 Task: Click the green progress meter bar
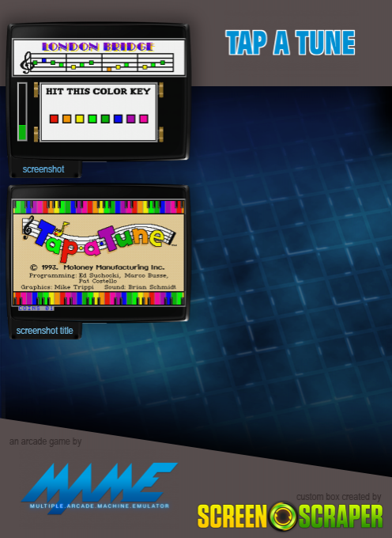(22, 132)
